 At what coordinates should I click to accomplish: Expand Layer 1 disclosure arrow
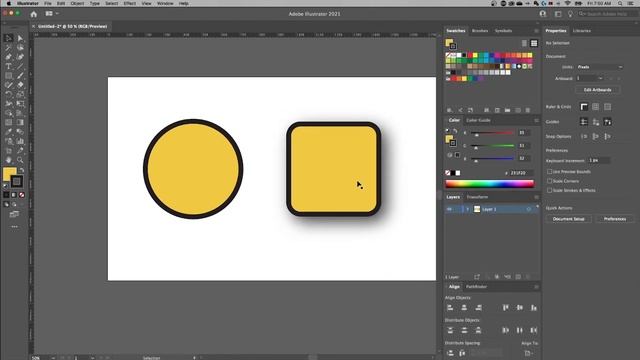[x=467, y=209]
